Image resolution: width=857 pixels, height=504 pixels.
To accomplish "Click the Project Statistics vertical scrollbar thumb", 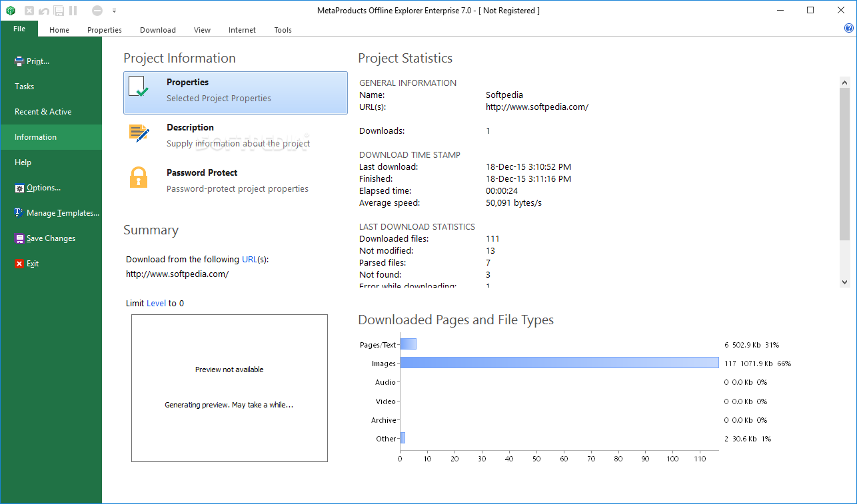I will (x=845, y=164).
